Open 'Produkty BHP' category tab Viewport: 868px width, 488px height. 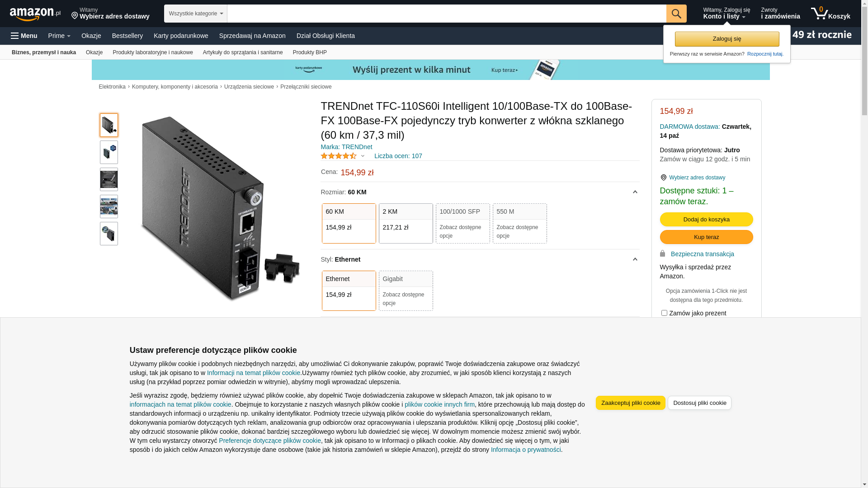pyautogui.click(x=310, y=52)
